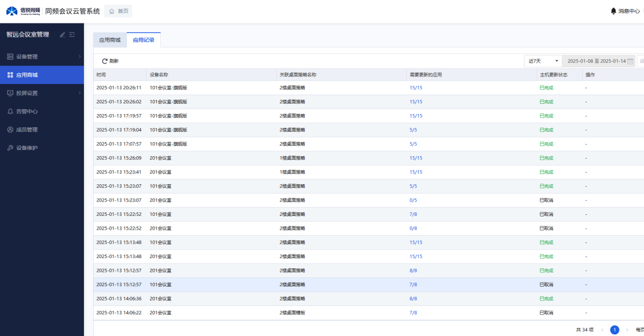This screenshot has width=644, height=336.
Task: Click the calendar icon in the date range field
Action: (x=630, y=61)
